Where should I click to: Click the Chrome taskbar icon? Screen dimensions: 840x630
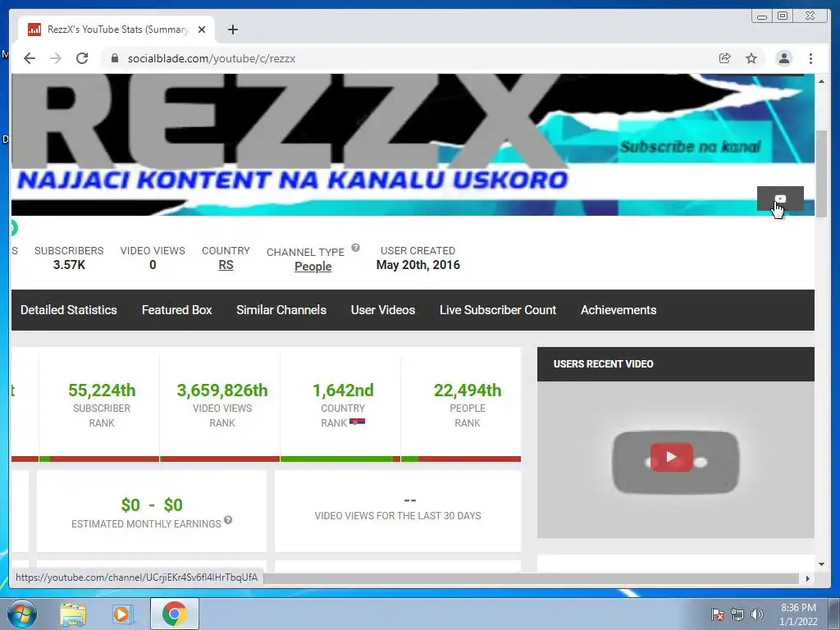[175, 614]
